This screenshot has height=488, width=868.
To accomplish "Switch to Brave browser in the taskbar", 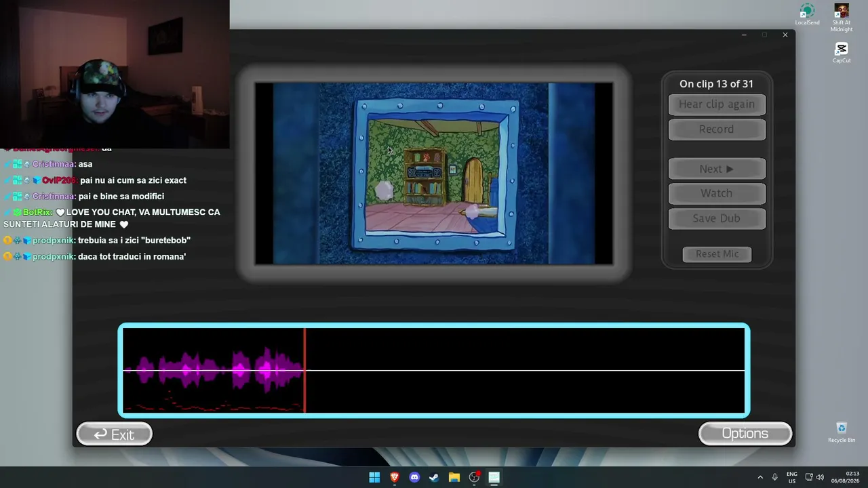I will [395, 477].
